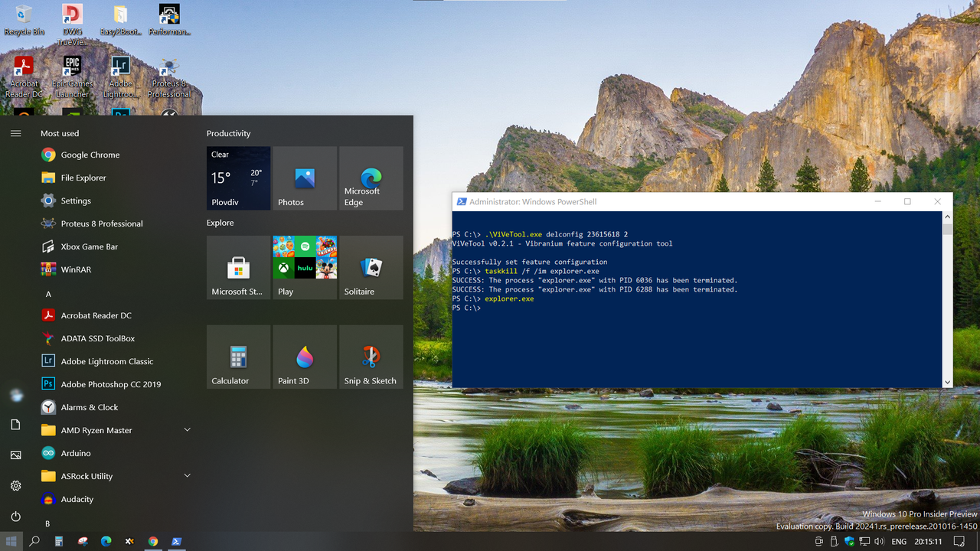Switch to Google Chrome on the taskbar
This screenshot has width=980, height=551.
tap(153, 541)
